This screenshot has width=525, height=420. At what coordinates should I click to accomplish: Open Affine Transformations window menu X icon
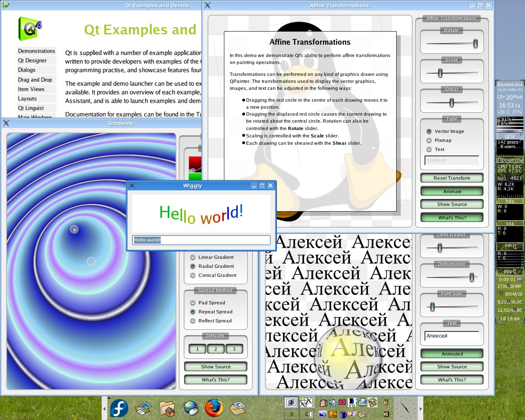point(208,5)
